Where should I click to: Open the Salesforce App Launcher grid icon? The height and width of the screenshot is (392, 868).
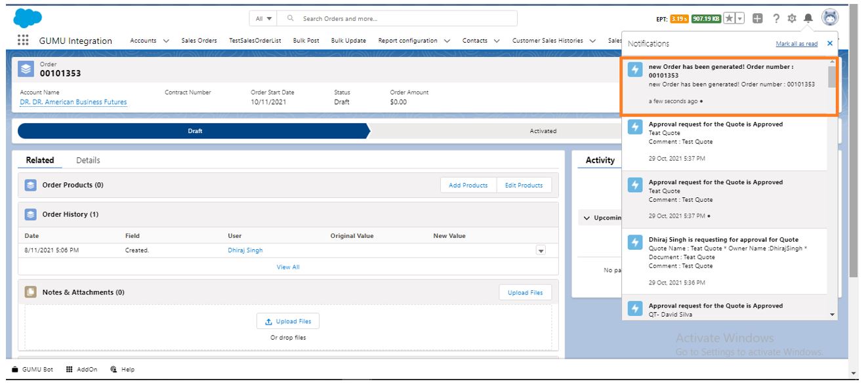(x=22, y=39)
